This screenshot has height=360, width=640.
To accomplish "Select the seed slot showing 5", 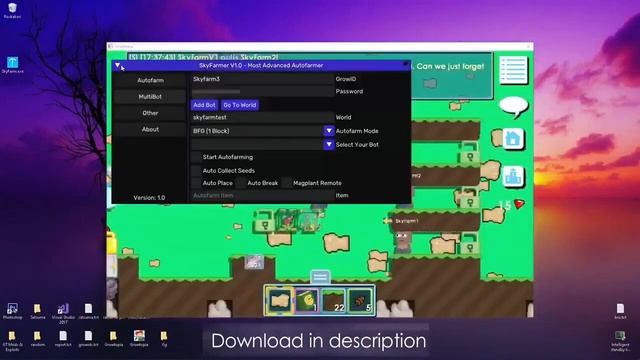I will tap(360, 301).
